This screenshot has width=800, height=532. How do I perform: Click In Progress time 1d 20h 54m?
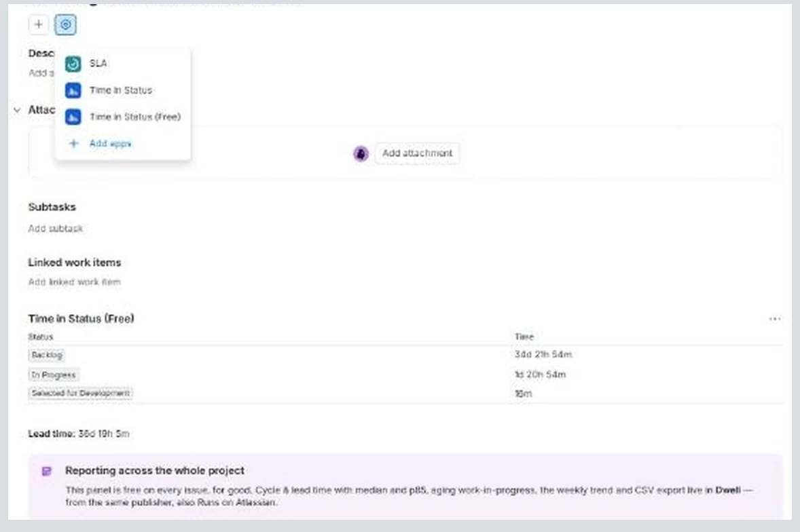(541, 375)
